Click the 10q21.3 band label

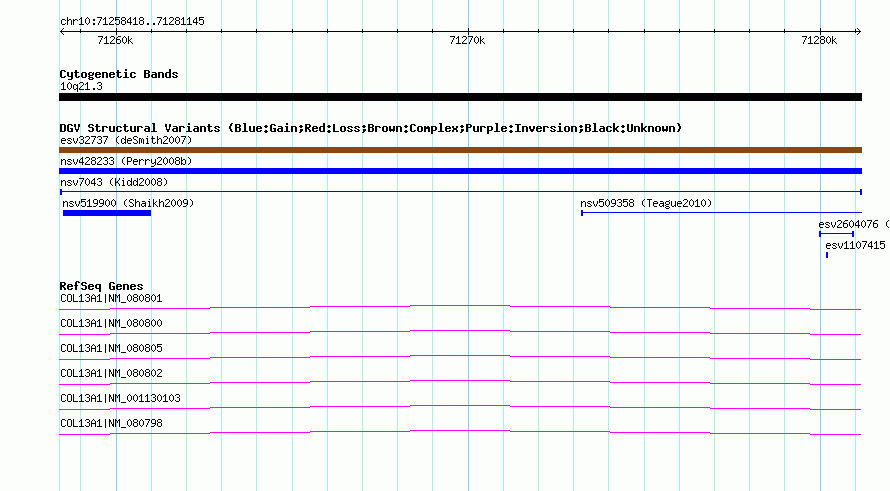(81, 86)
